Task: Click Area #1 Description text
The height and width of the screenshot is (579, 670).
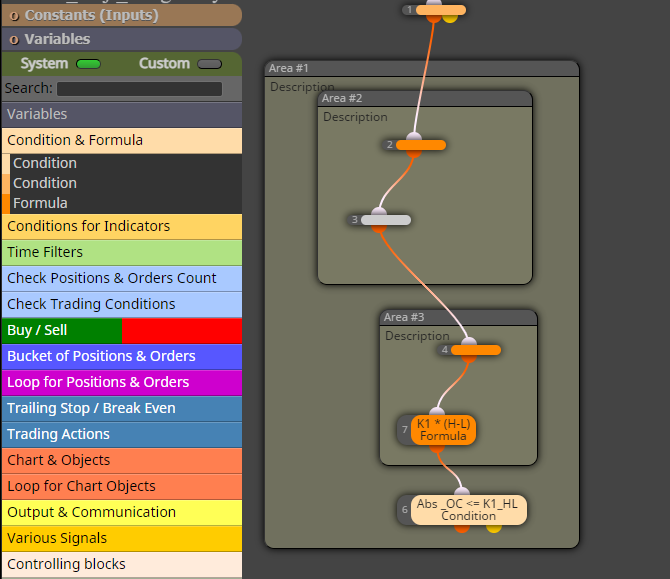Action: [302, 87]
